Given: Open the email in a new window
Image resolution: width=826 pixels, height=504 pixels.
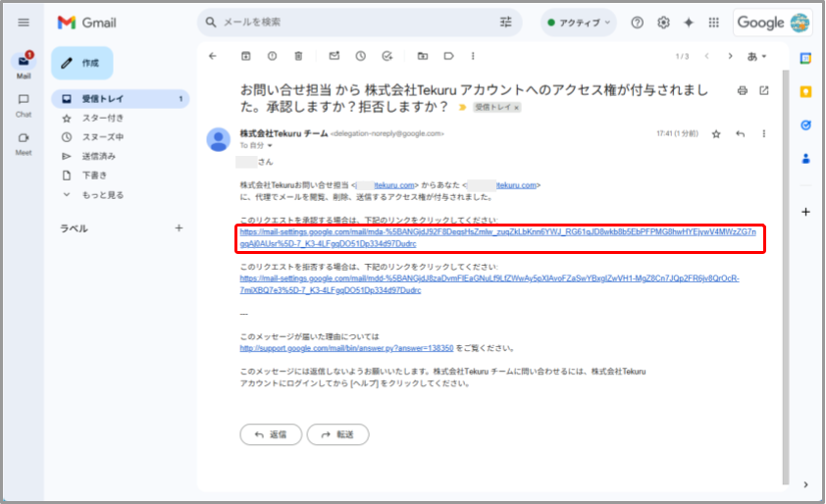Looking at the screenshot, I should [x=764, y=90].
